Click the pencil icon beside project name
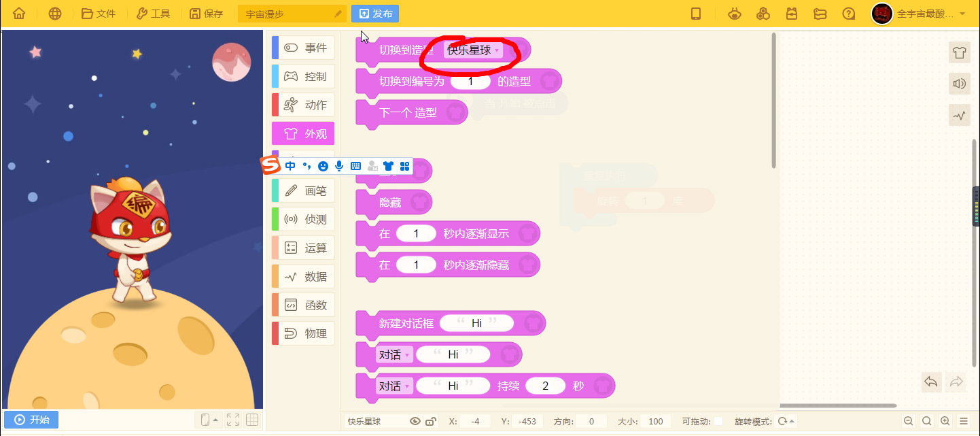Image resolution: width=980 pixels, height=436 pixels. tap(338, 14)
